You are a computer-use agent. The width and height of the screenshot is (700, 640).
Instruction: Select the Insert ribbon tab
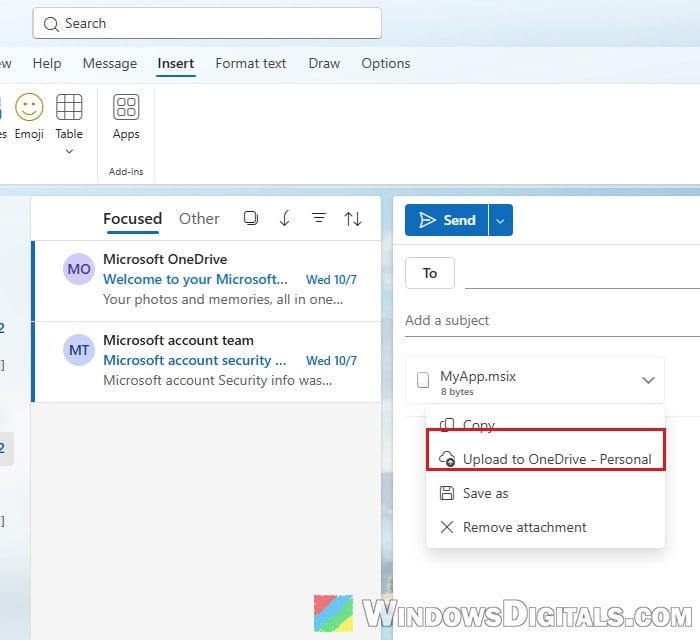coord(175,63)
